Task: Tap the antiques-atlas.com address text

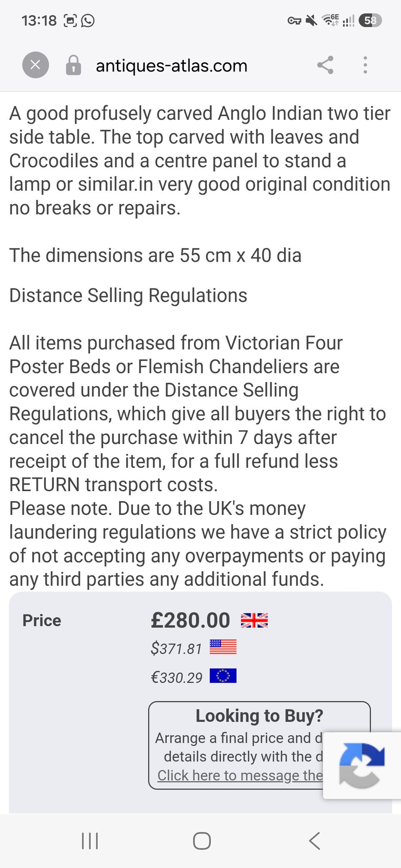Action: [172, 66]
